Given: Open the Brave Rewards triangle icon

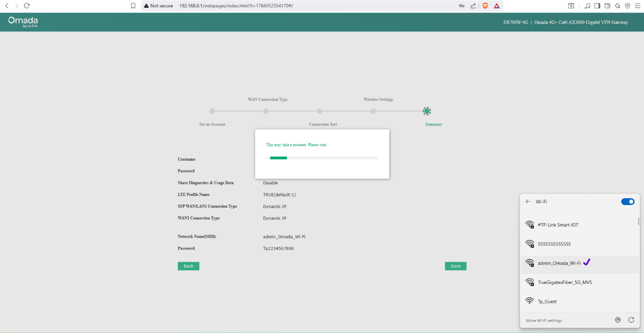Looking at the screenshot, I should [497, 6].
